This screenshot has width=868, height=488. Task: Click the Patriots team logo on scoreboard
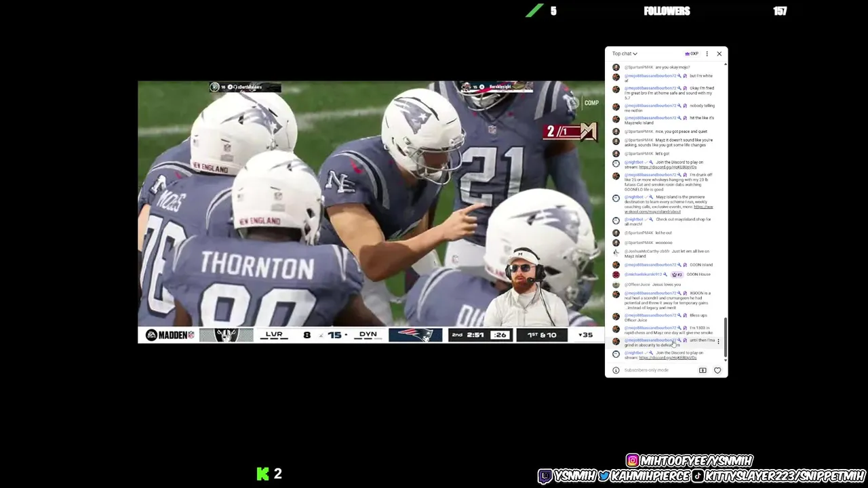415,335
